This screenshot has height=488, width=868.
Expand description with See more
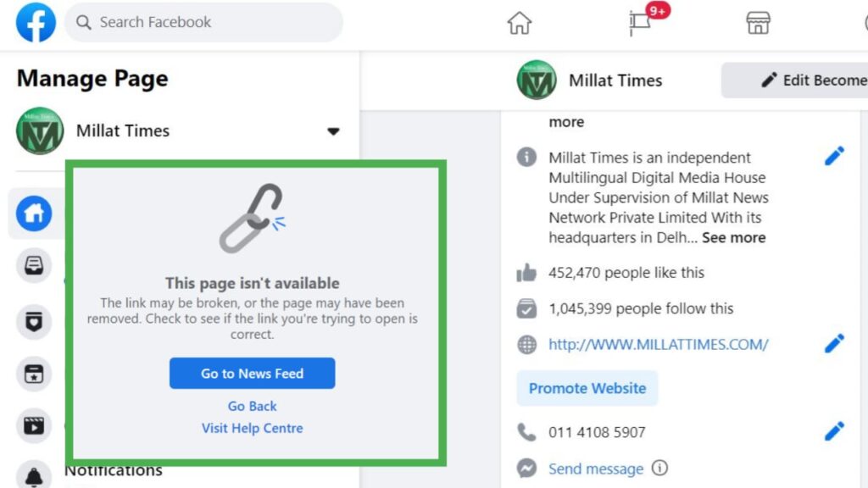[x=733, y=237]
